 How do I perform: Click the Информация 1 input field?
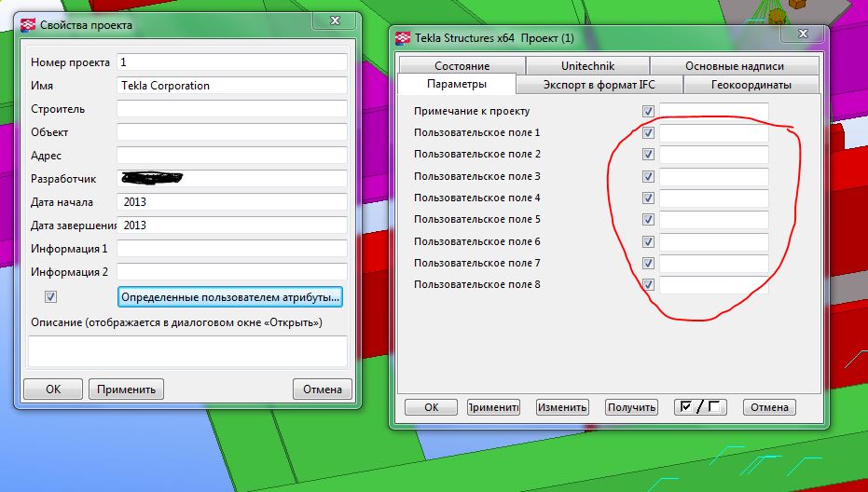[x=232, y=248]
